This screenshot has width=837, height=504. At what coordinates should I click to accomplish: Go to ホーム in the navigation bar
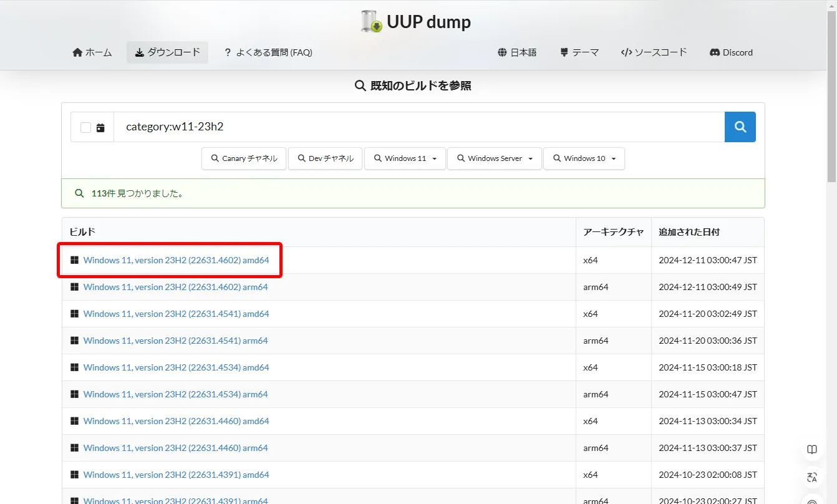(x=92, y=52)
